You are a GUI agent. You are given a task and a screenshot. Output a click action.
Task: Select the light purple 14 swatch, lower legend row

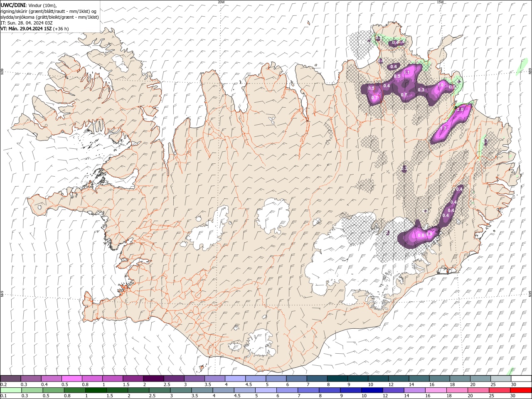[x=415, y=390]
